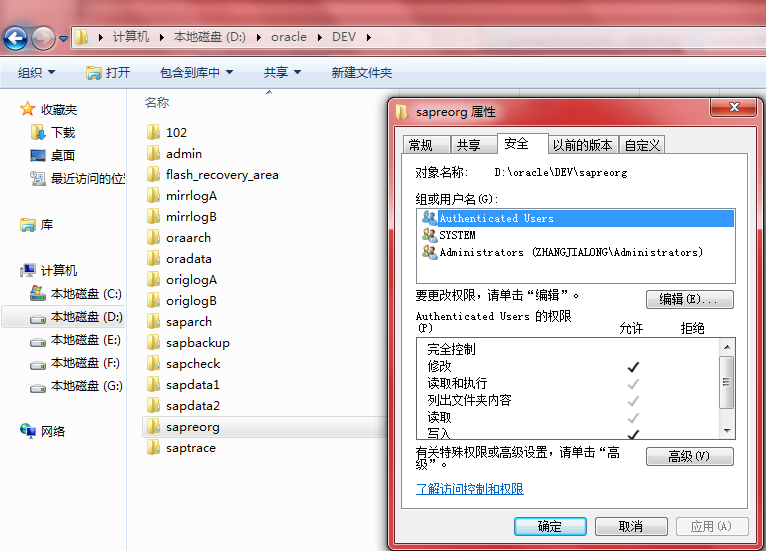
Task: Switch to the 共享 properties tab
Action: (x=473, y=145)
